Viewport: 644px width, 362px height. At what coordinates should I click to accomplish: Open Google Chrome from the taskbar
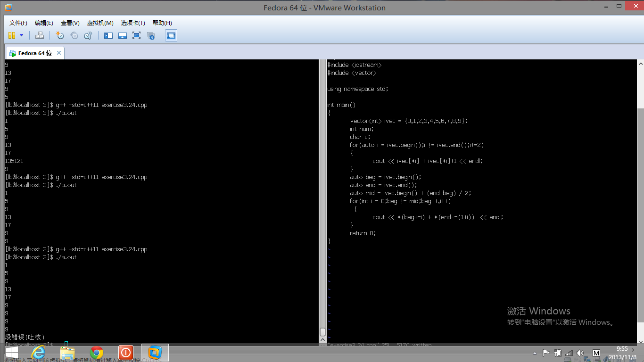pyautogui.click(x=97, y=353)
